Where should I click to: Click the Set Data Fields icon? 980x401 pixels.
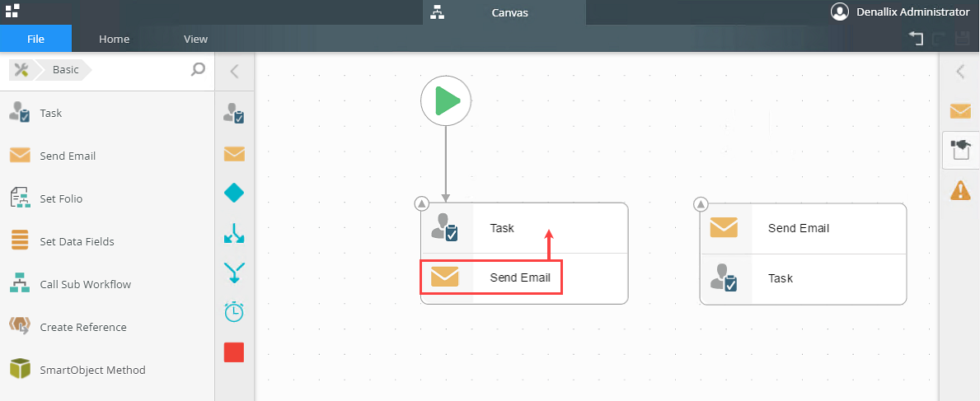[x=20, y=240]
